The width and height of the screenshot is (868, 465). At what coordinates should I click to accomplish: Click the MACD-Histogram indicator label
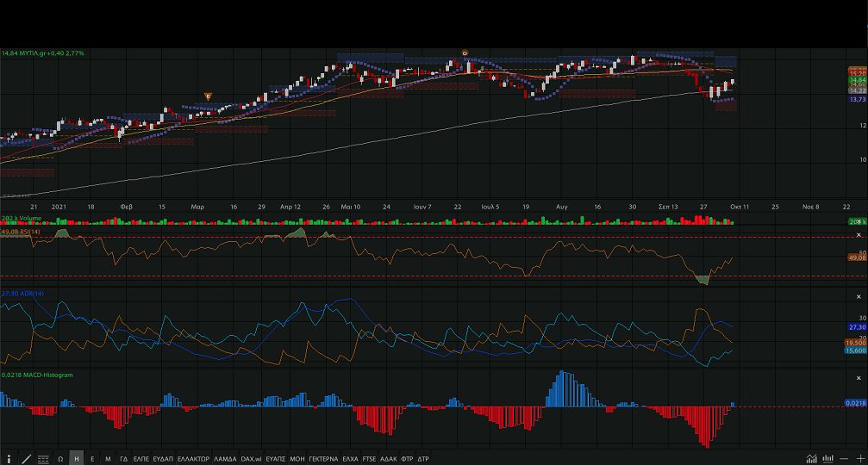pos(37,375)
